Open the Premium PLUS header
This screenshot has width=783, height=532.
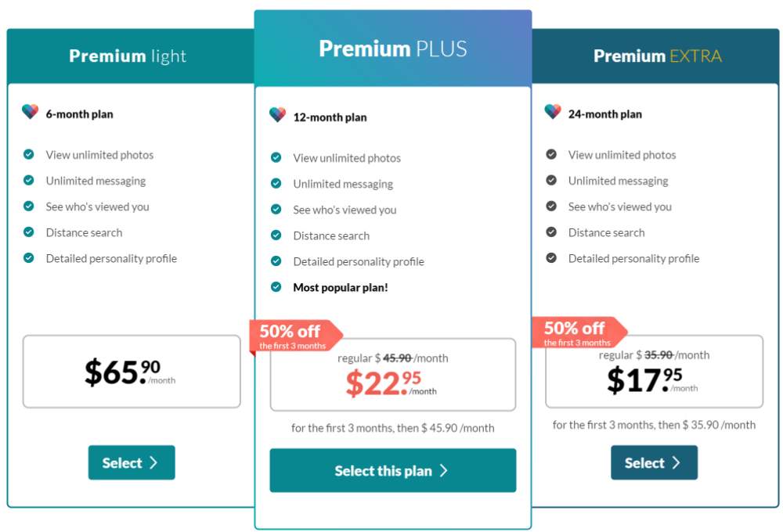coord(393,49)
